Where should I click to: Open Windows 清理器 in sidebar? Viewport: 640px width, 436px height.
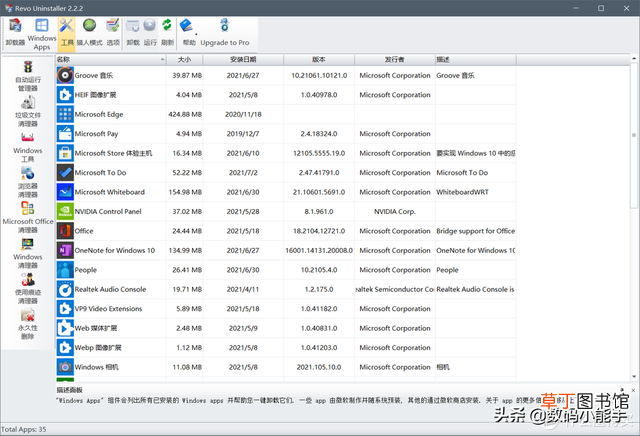(x=28, y=253)
